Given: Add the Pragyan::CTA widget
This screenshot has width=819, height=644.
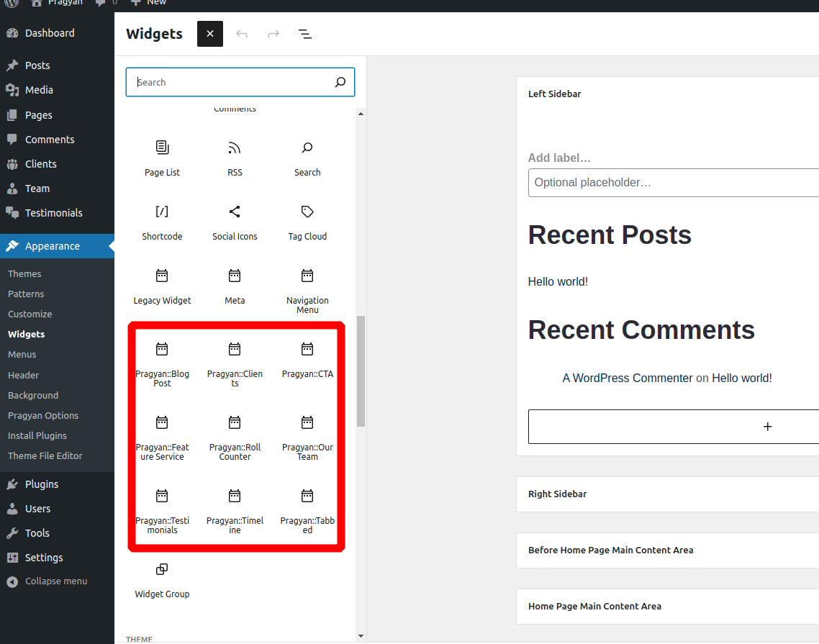Looking at the screenshot, I should pyautogui.click(x=307, y=360).
